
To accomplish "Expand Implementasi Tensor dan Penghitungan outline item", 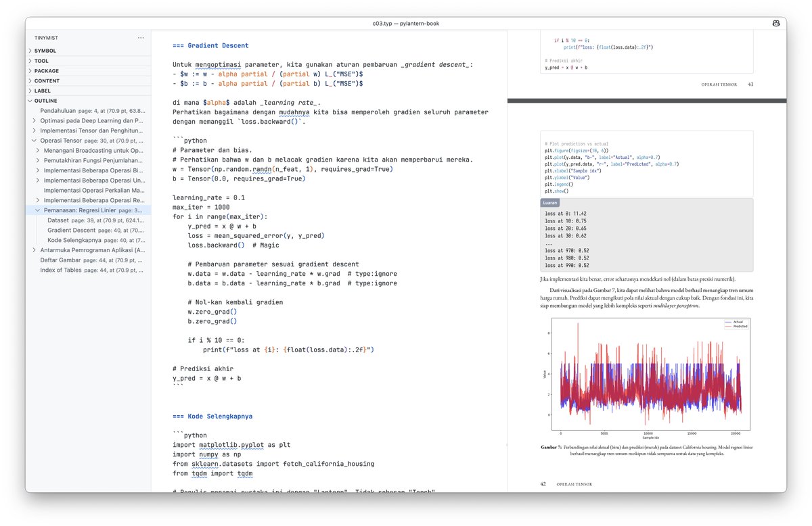I will (34, 130).
